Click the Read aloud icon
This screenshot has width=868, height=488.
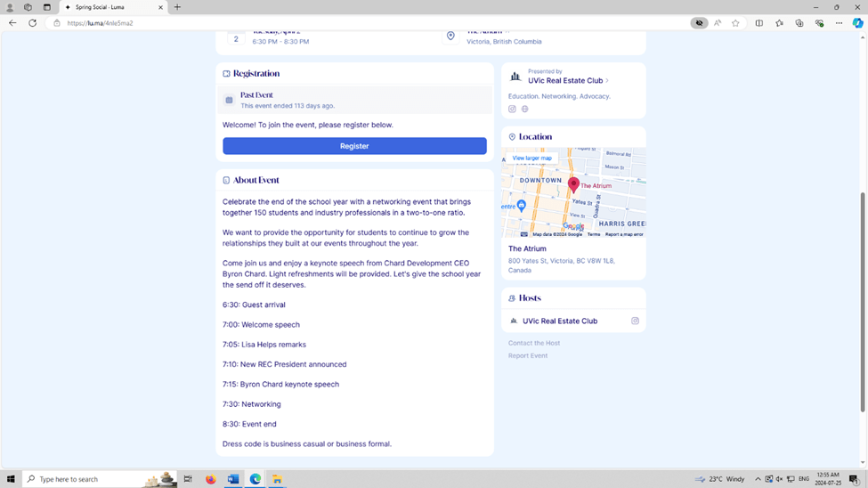pyautogui.click(x=718, y=23)
